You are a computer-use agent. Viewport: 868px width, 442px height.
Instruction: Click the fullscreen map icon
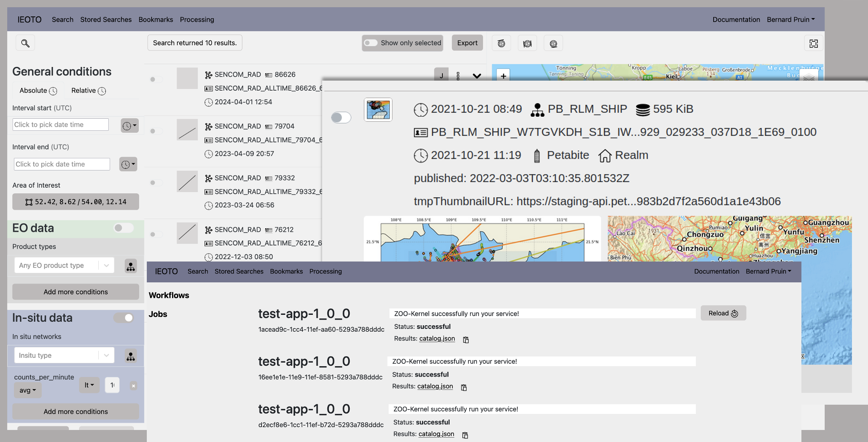click(813, 43)
